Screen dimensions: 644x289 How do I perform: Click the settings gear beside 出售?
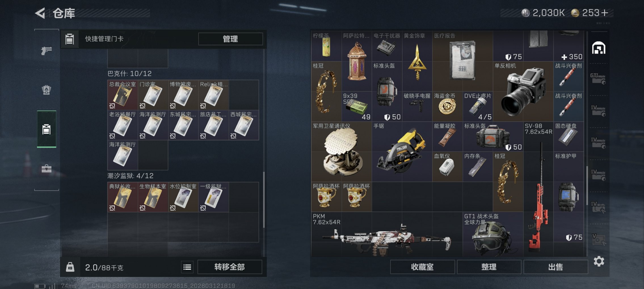click(599, 261)
